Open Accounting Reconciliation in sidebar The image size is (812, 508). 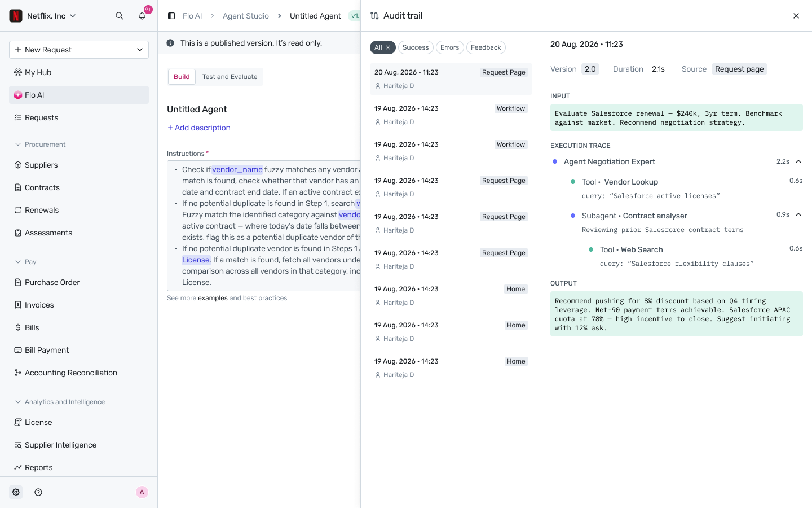click(79, 373)
